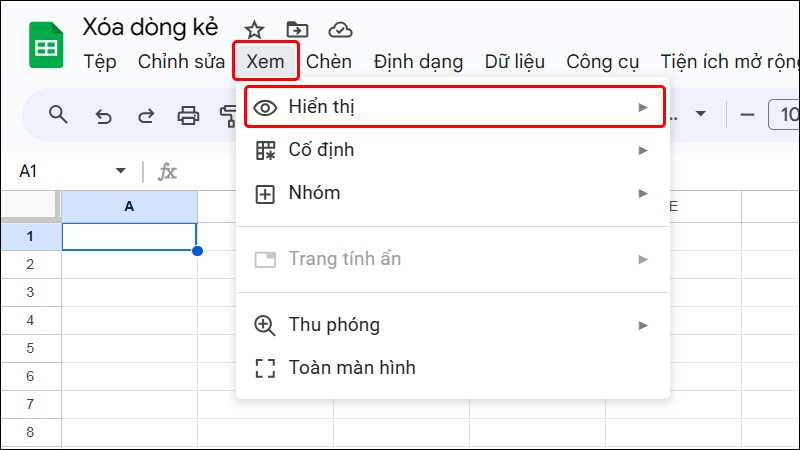800x450 pixels.
Task: Click the fullscreen brackets icon
Action: (265, 368)
